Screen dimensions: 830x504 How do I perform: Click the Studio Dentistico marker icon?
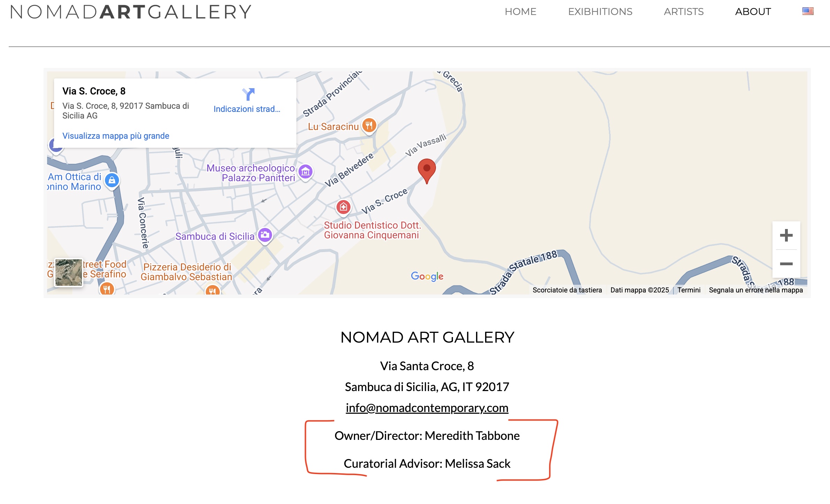[x=343, y=207]
